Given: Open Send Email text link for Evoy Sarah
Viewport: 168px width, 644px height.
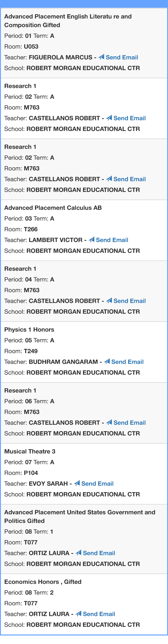Looking at the screenshot, I should pyautogui.click(x=97, y=483).
